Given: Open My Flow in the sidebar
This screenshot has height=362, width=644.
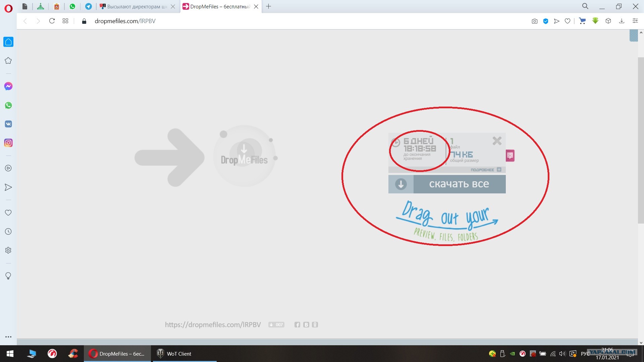Looking at the screenshot, I should [x=8, y=187].
